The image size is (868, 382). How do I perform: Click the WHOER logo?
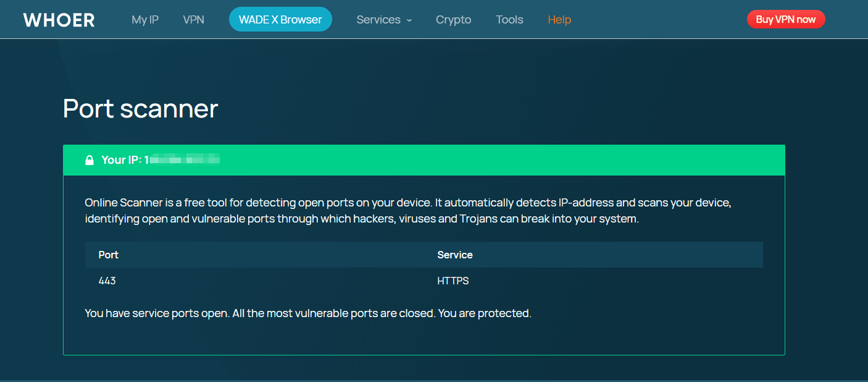coord(59,20)
